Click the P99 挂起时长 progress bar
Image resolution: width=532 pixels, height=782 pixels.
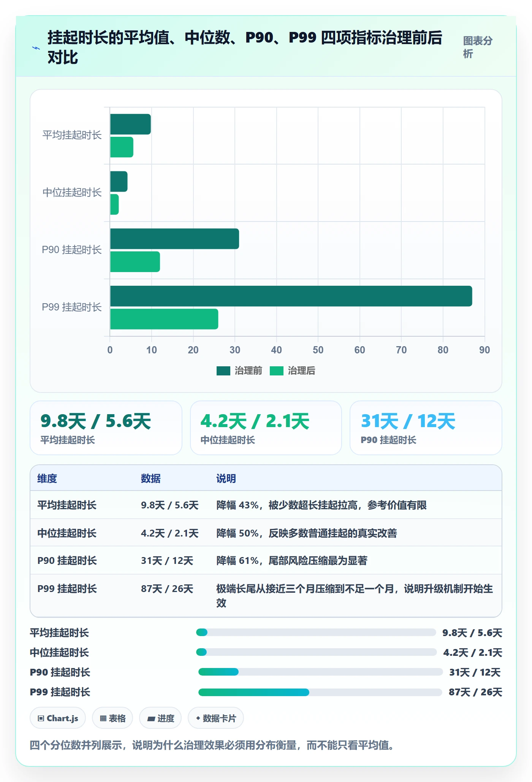coord(320,692)
